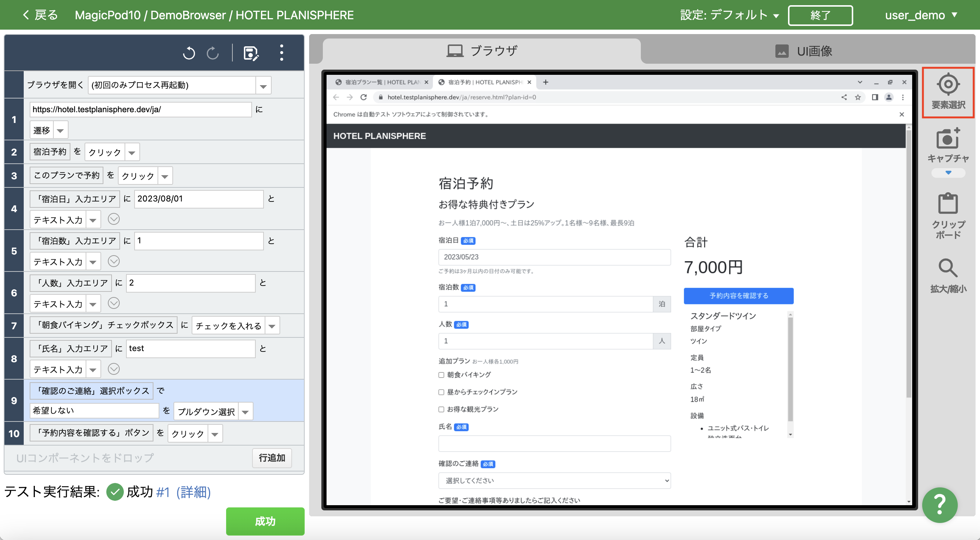Click the save-as edit icon
This screenshot has height=540, width=980.
click(251, 53)
